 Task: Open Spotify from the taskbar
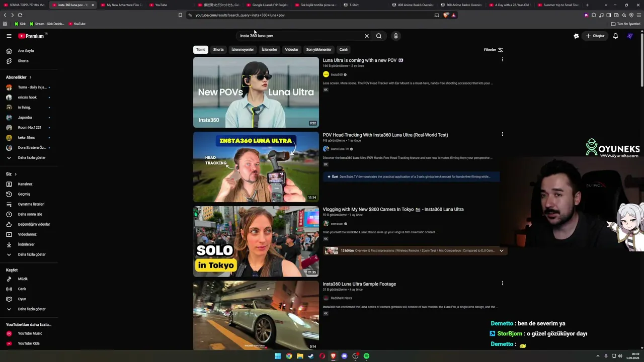(366, 356)
